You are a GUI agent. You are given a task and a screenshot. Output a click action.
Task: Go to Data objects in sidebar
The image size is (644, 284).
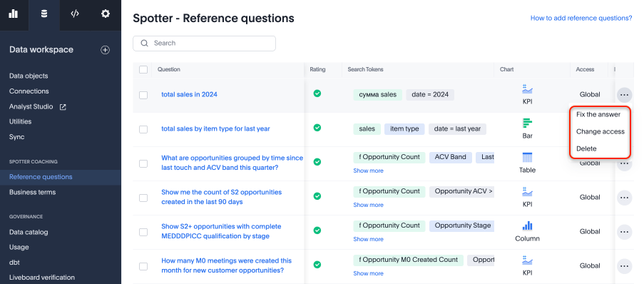click(29, 76)
